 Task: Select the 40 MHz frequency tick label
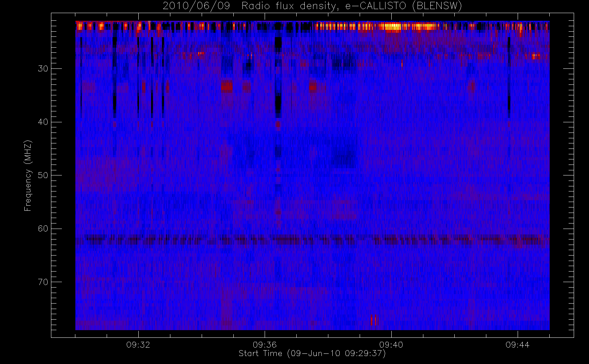pos(43,122)
